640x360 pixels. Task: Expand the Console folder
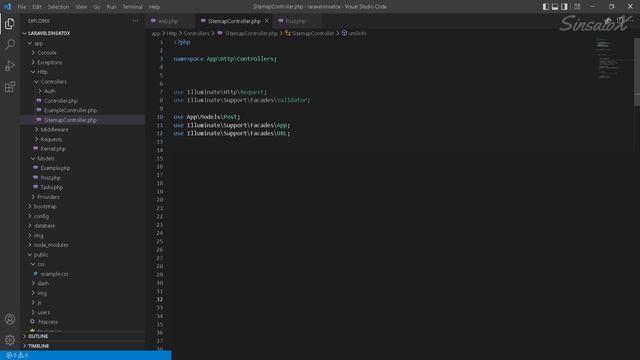tap(47, 53)
